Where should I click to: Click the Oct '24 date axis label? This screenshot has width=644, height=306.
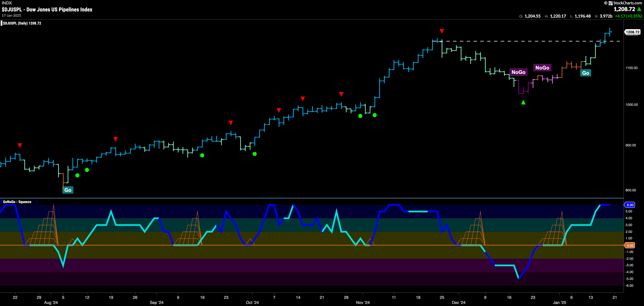252,302
